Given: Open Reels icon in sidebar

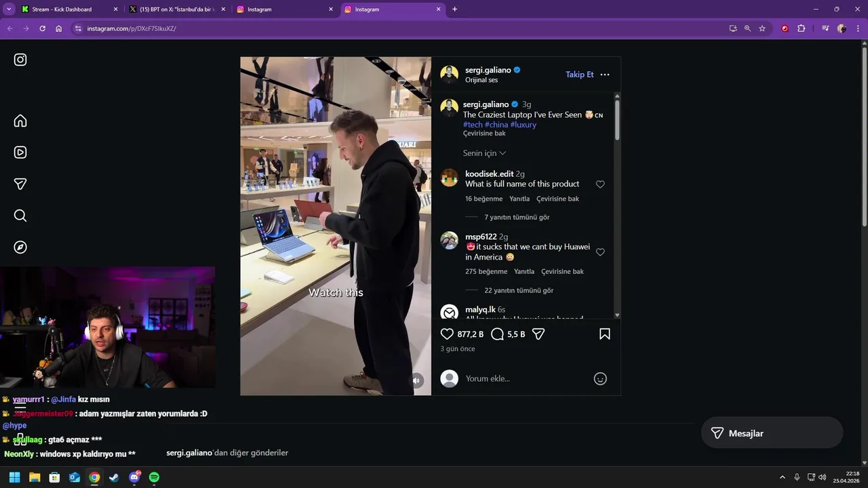Looking at the screenshot, I should pyautogui.click(x=20, y=152).
